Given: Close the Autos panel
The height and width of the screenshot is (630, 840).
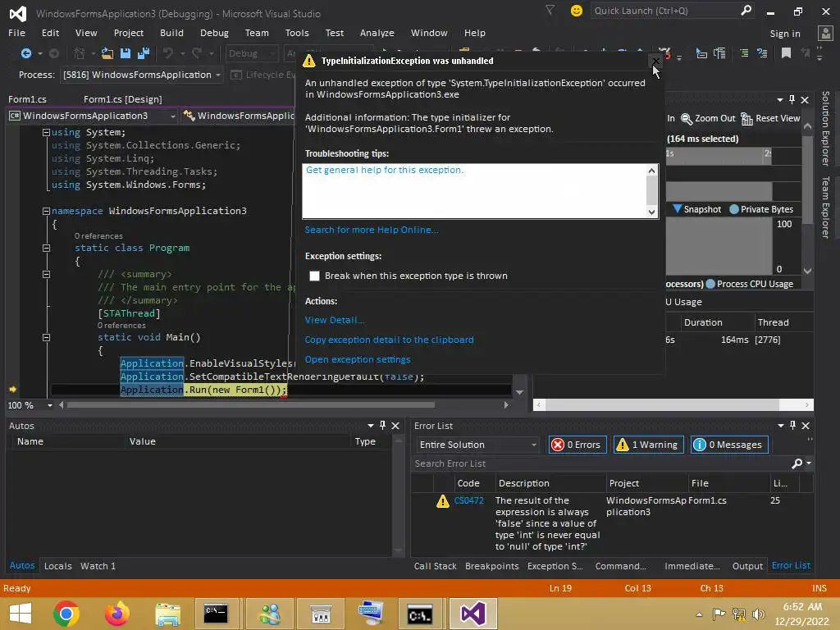Looking at the screenshot, I should (395, 426).
